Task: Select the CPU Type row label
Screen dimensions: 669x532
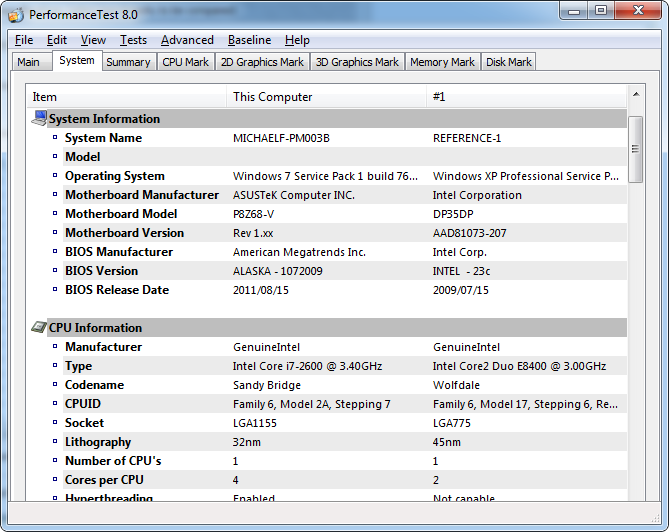Action: [79, 366]
